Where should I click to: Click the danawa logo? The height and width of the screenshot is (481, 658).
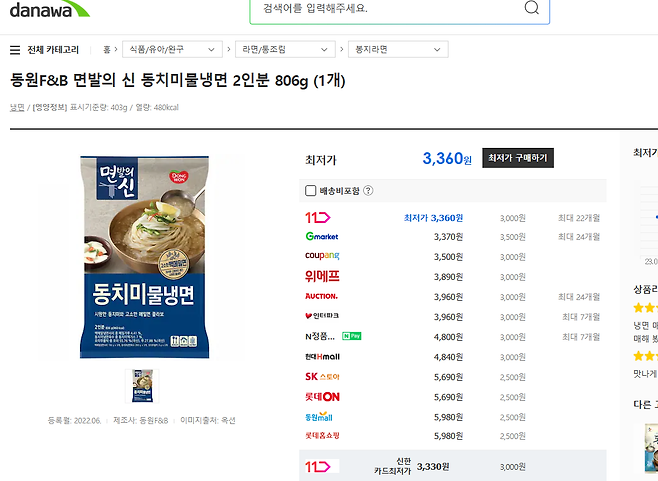pos(50,9)
